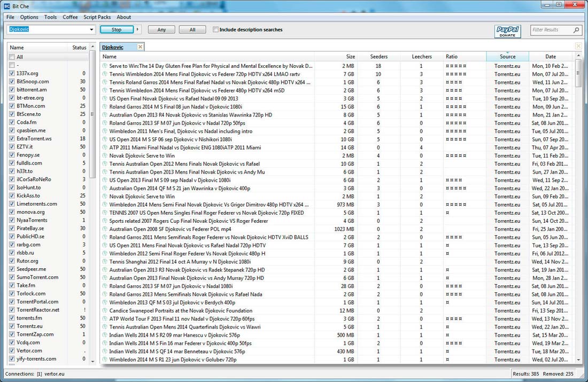Click the site list scroll-down arrow

[x=93, y=361]
